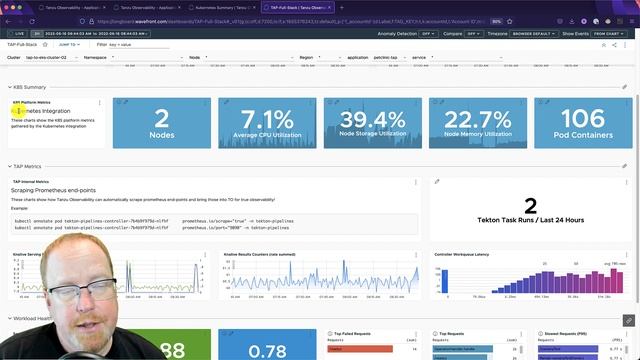The width and height of the screenshot is (640, 360).
Task: Edit the Average CPU Utilization chart
Action: click(227, 102)
